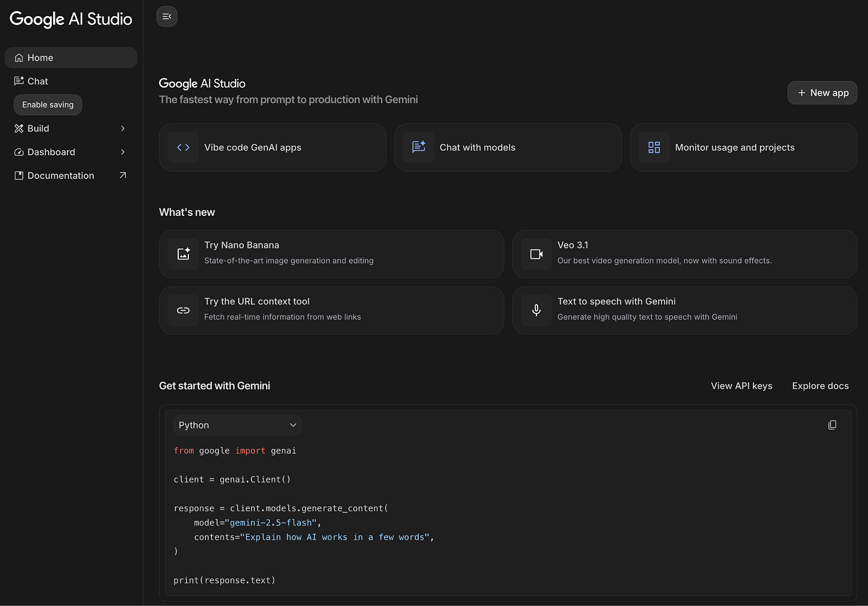The image size is (868, 606).
Task: Click the chat icon on Chat with models
Action: coord(418,147)
